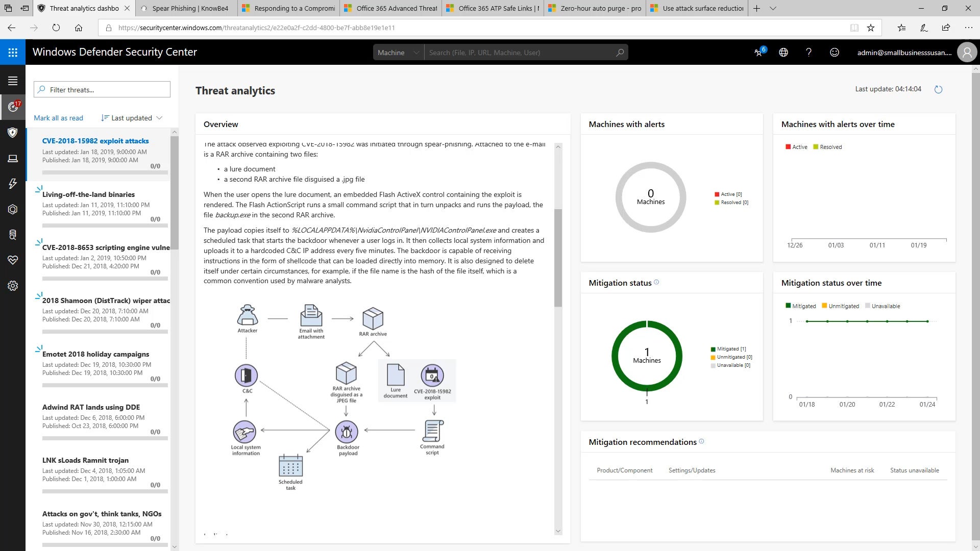
Task: Expand the hamburger navigation menu
Action: pyautogui.click(x=13, y=81)
